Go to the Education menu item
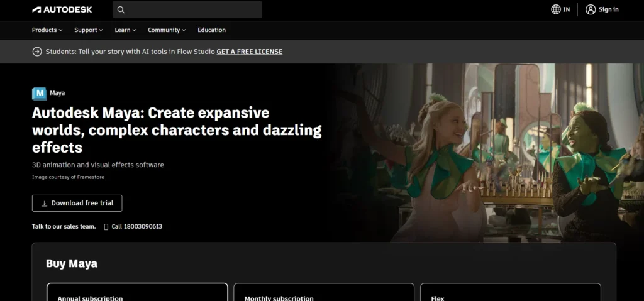 tap(211, 30)
